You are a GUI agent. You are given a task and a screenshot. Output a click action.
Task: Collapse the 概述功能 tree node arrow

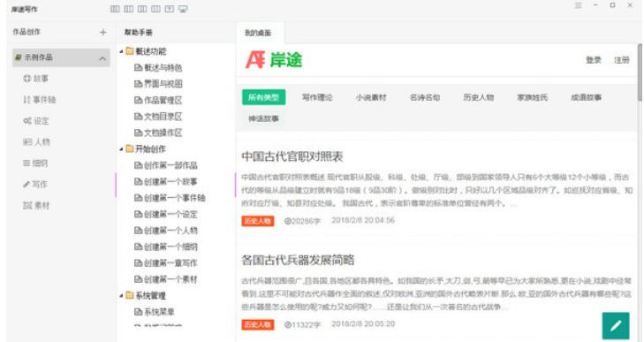coord(122,51)
